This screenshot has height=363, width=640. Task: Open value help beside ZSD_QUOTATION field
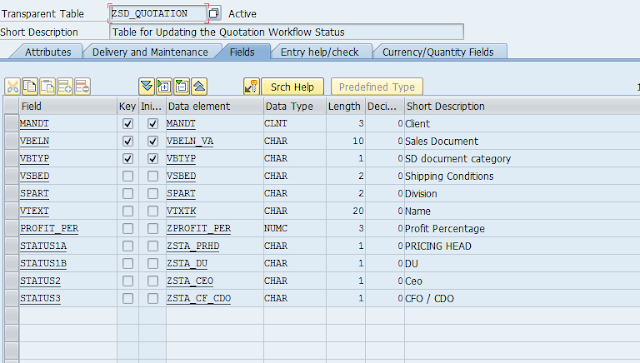(x=213, y=13)
